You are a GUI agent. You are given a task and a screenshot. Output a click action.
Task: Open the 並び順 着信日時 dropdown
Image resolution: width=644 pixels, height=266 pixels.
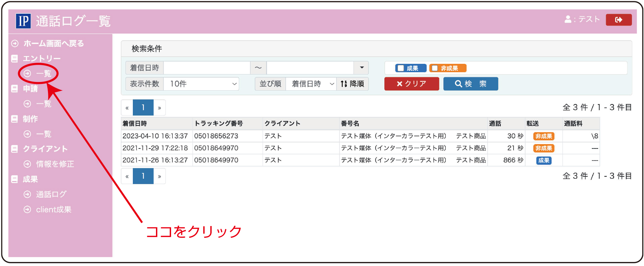point(311,84)
